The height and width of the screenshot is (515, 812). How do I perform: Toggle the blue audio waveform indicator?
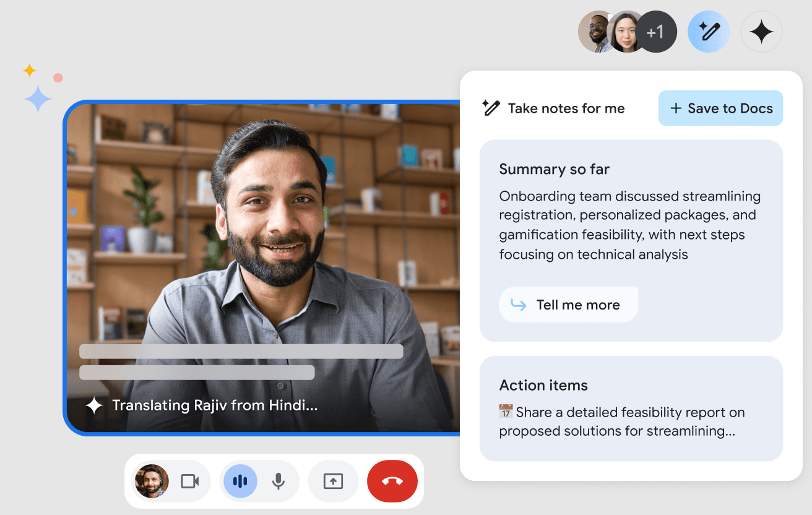240,481
